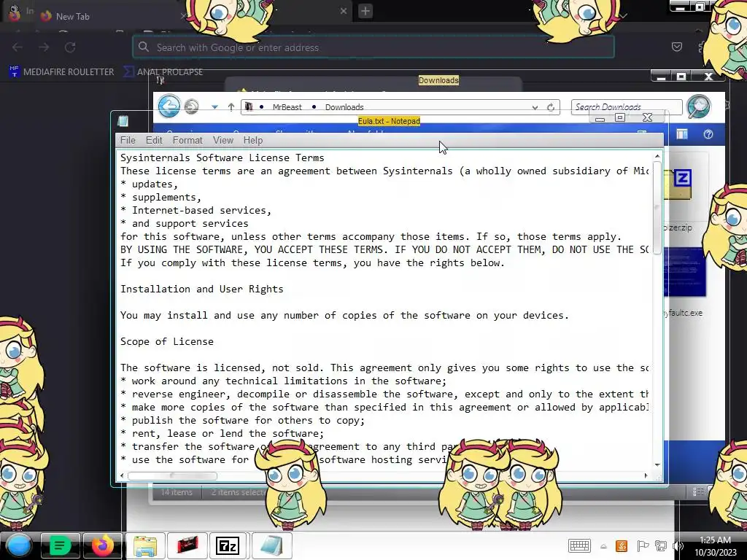Open the on-screen keyboard tray icon
The image size is (747, 560).
[x=579, y=545]
